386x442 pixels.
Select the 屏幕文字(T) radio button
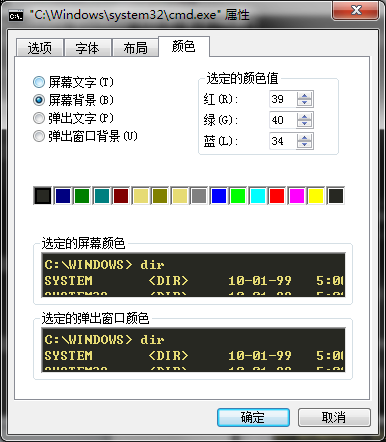pos(74,82)
